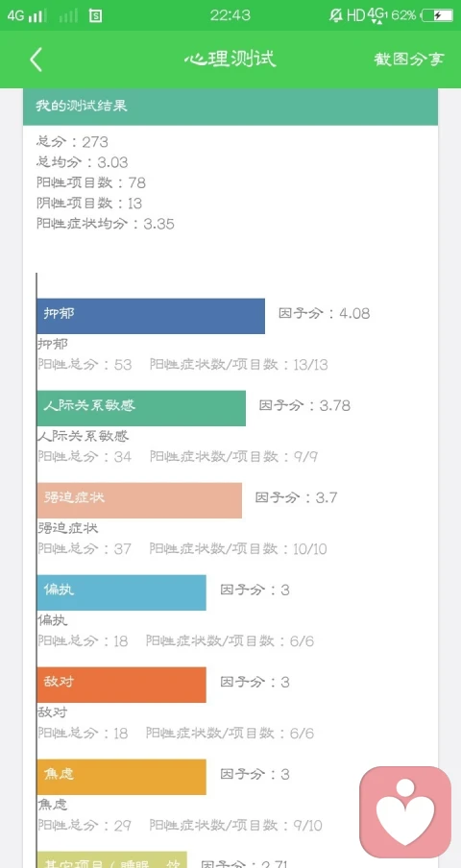The width and height of the screenshot is (461, 868).
Task: Tap the 因子分 4.08 label
Action: point(324,313)
